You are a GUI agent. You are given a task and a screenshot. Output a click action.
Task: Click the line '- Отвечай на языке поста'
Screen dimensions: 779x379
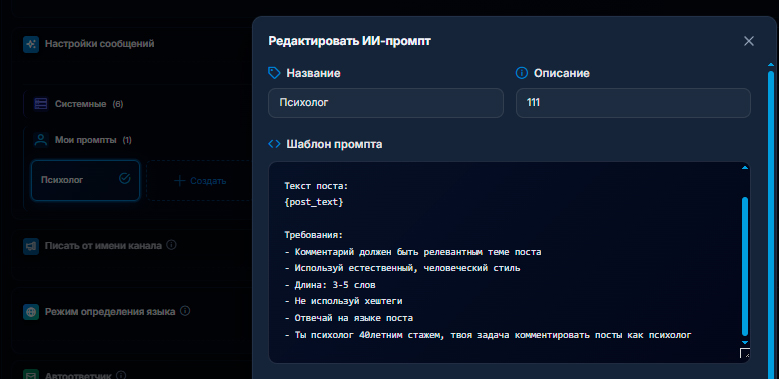coord(349,318)
